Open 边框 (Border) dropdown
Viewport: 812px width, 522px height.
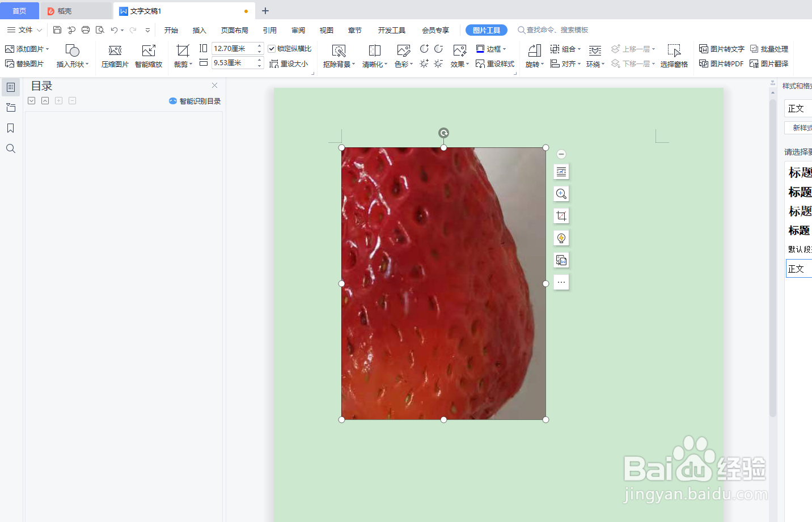[x=491, y=49]
